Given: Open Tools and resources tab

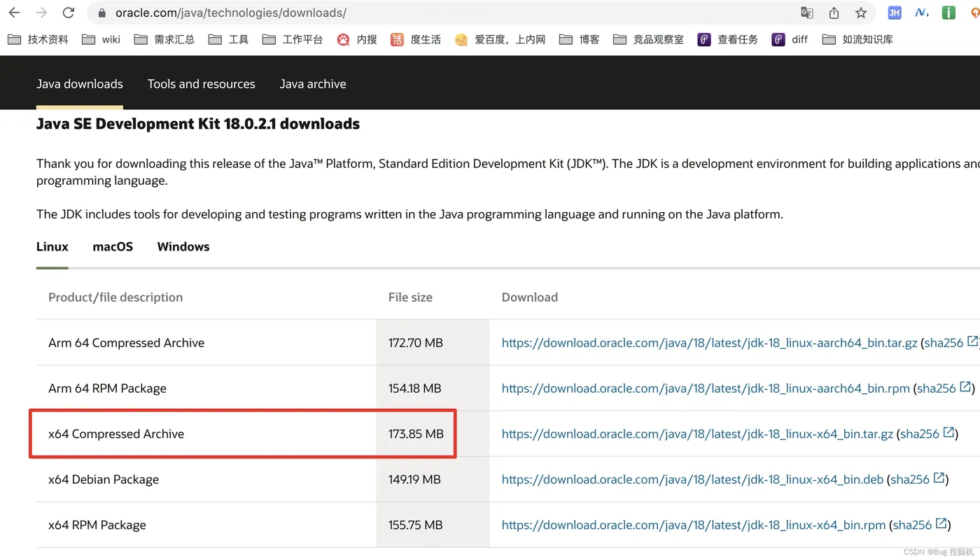Looking at the screenshot, I should (202, 84).
